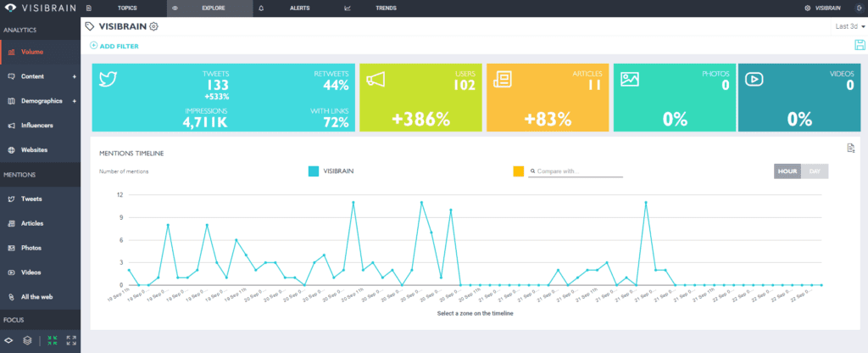Screen dimensions: 868x353
Task: Click the image icon on photos card
Action: coord(630,79)
